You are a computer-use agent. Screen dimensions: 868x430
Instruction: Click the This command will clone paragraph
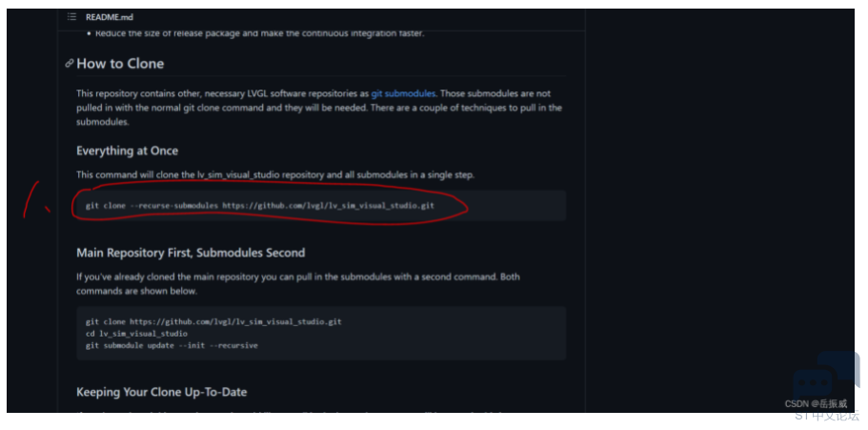pyautogui.click(x=275, y=175)
